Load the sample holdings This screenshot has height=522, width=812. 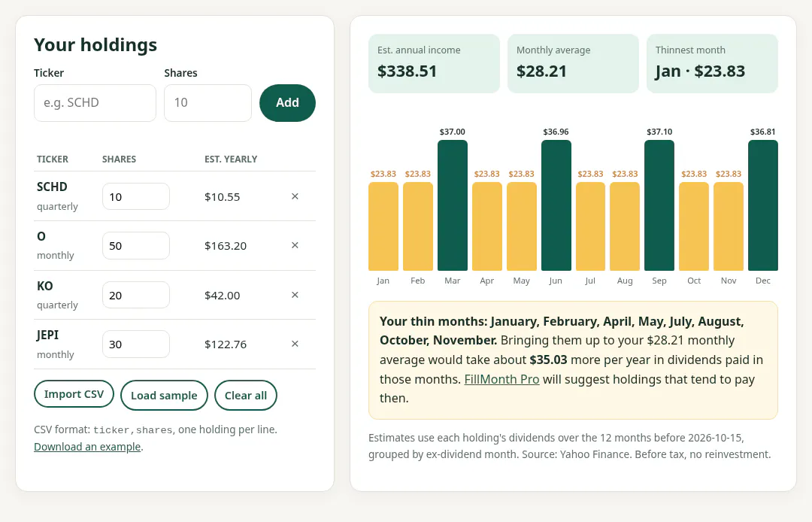(164, 395)
